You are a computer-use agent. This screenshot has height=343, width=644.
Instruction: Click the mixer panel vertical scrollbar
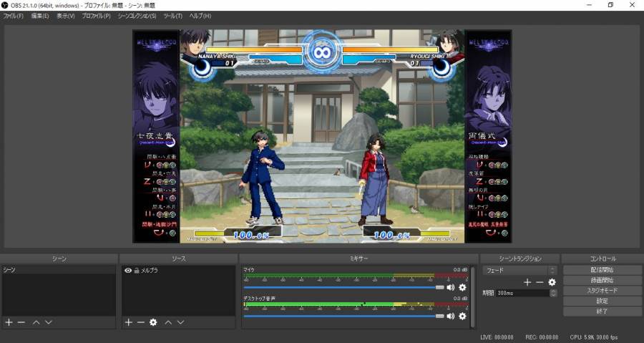(x=473, y=296)
